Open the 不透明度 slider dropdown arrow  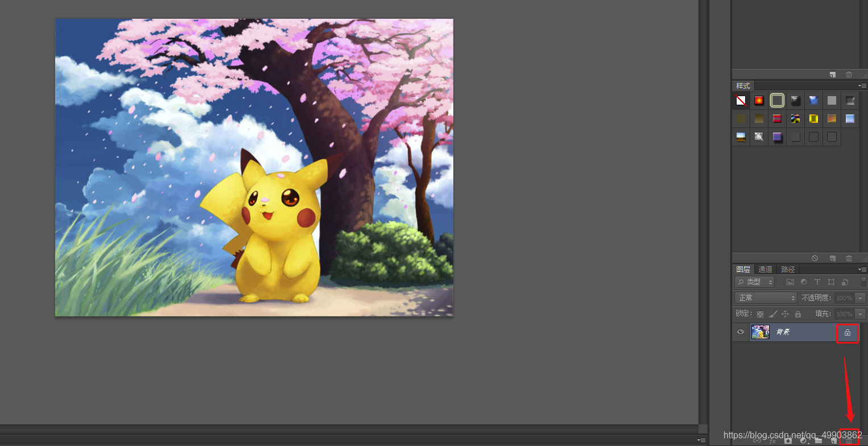pos(860,298)
